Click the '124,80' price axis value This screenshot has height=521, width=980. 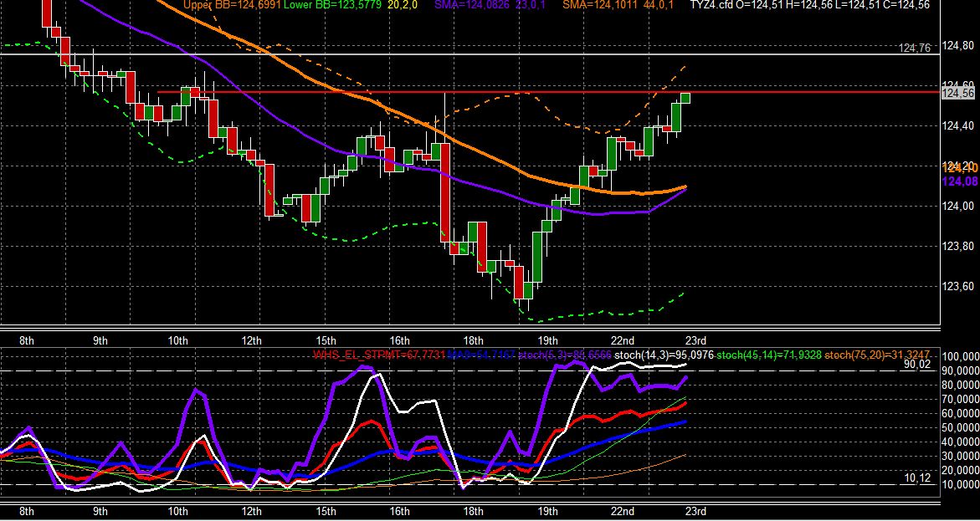pyautogui.click(x=958, y=46)
